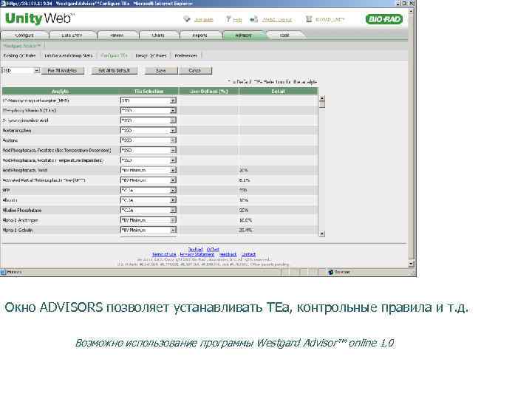
Task: Click the Help question mark icon
Action: [228, 19]
